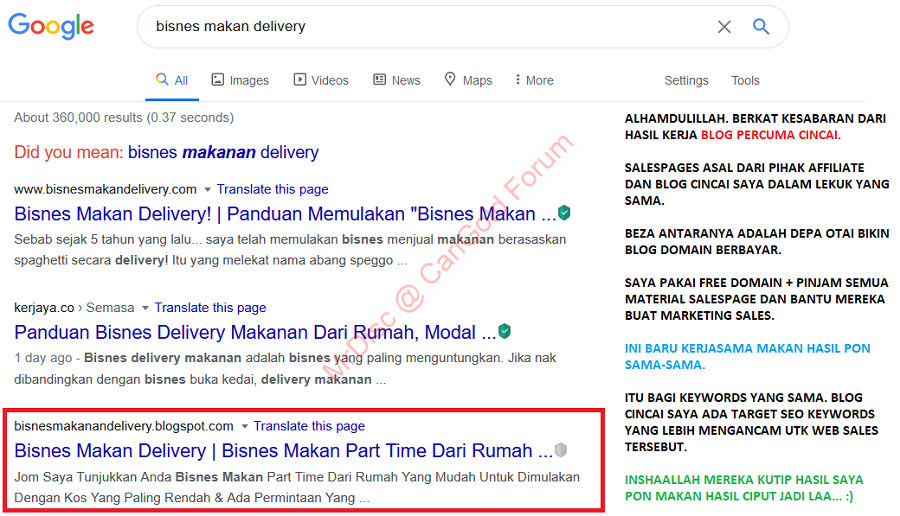
Task: Click the News tab newspaper icon
Action: (x=379, y=79)
